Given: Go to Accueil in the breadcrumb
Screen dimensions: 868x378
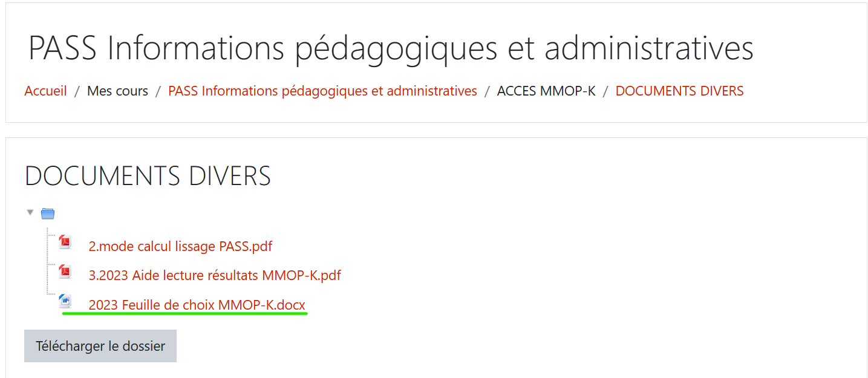Looking at the screenshot, I should 46,91.
